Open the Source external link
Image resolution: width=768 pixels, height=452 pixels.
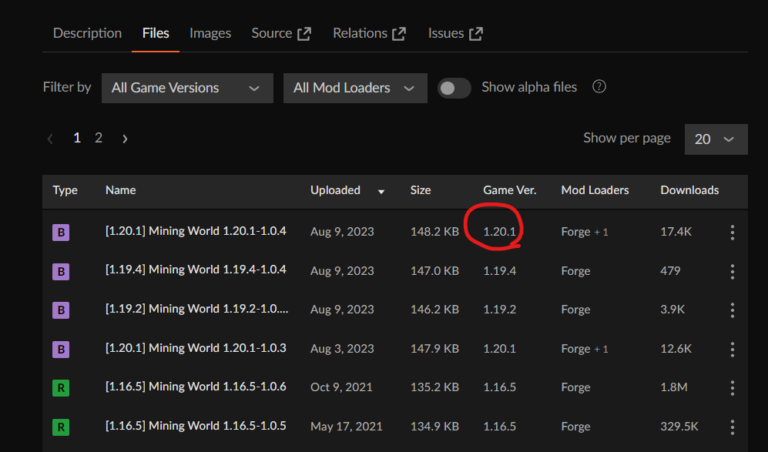tap(281, 33)
